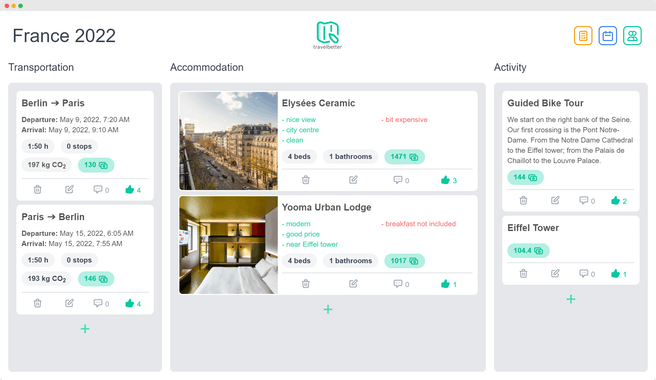656x380 pixels.
Task: Thumbs up Elysées Ceramic
Action: 449,180
